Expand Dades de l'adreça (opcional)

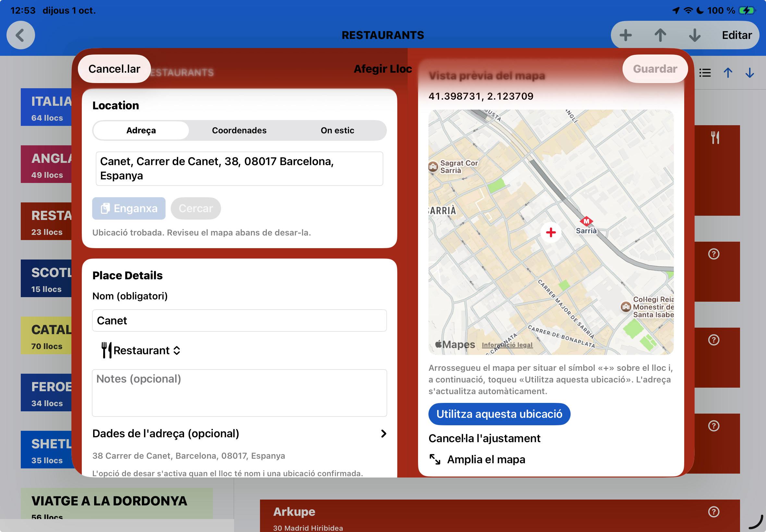coord(239,433)
